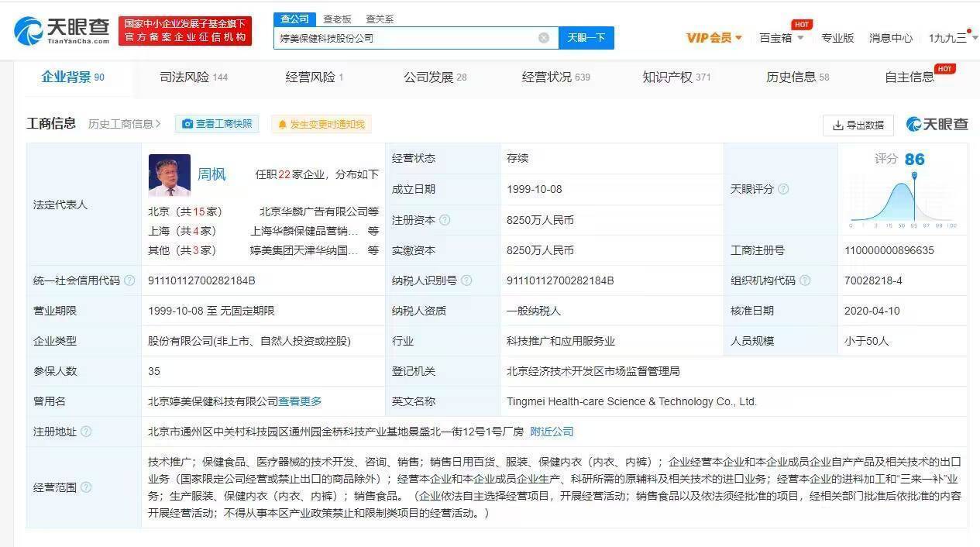Expand the user account dropdown 1九九三
This screenshot has height=547, width=980.
952,37
